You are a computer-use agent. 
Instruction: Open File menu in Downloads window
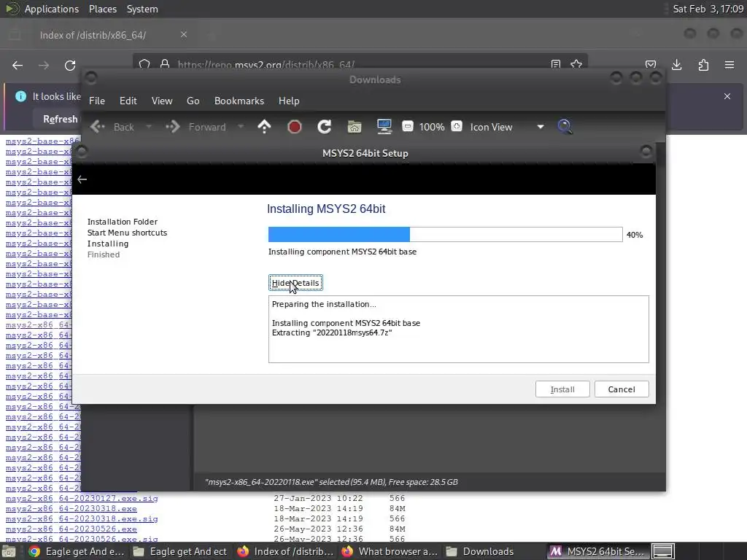(97, 101)
